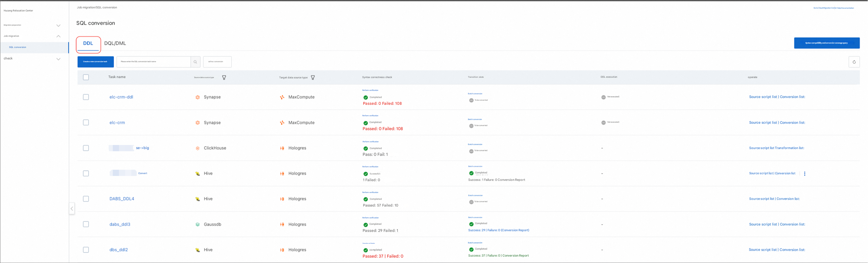This screenshot has height=263, width=868.
Task: Click the SQL conversion task name field
Action: coord(153,62)
